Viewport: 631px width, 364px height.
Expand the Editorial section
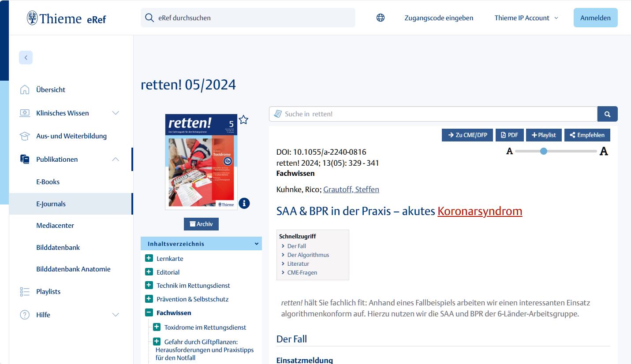point(149,272)
